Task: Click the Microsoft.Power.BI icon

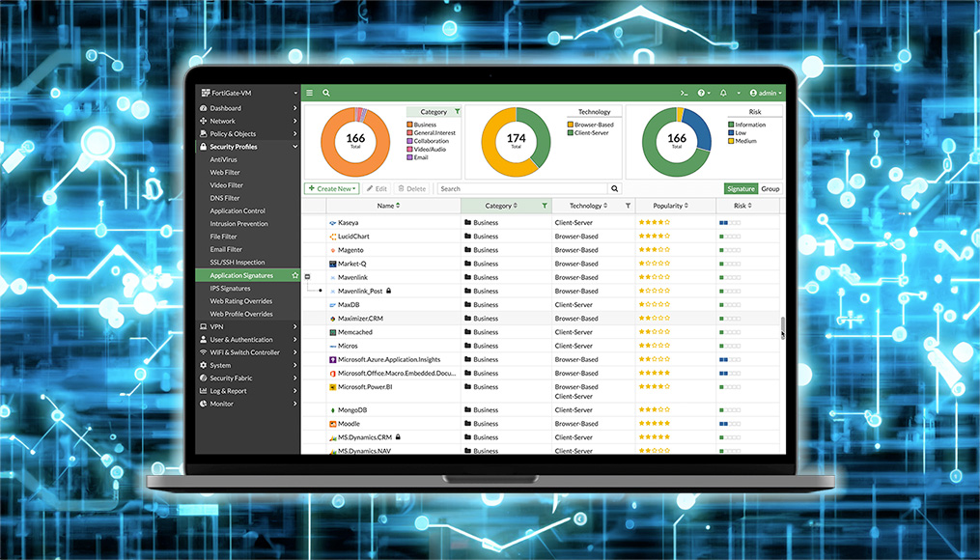Action: click(332, 387)
